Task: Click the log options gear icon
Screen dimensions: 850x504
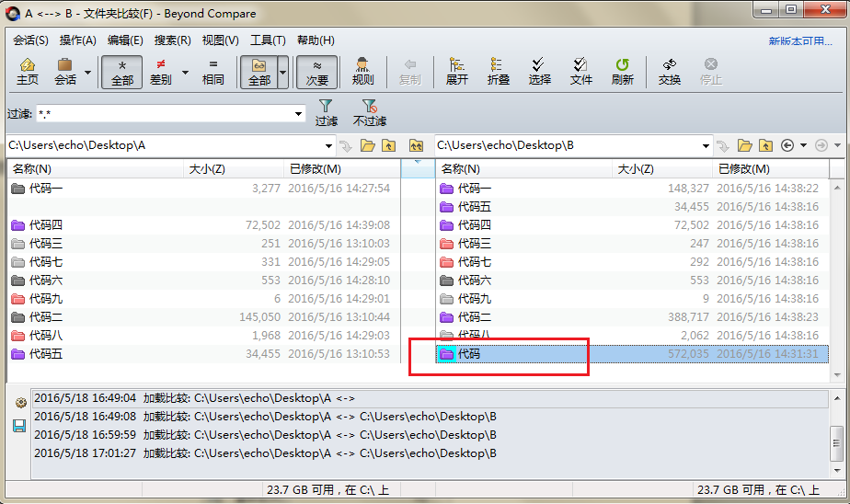Action: pos(20,403)
